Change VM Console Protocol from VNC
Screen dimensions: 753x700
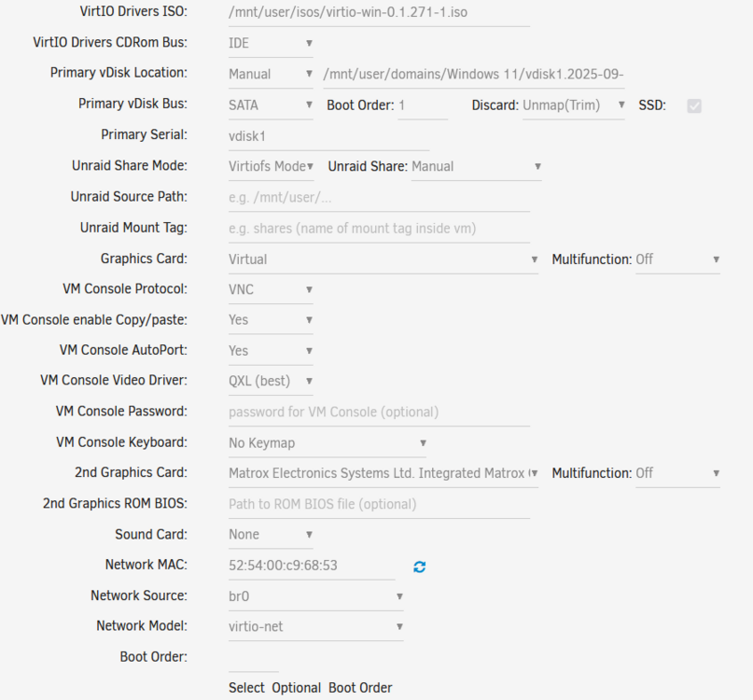click(x=271, y=290)
